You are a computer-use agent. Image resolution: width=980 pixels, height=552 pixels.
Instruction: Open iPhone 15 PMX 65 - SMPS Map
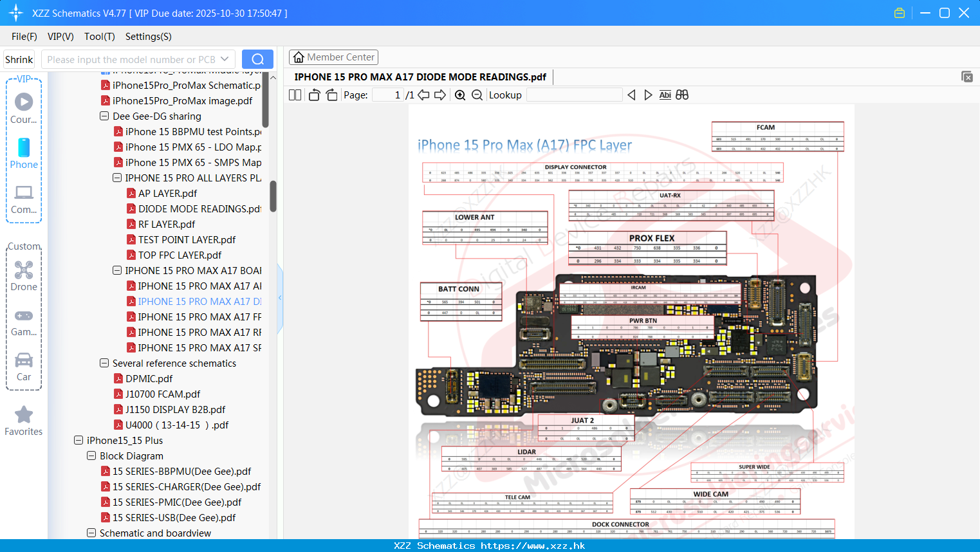(x=193, y=162)
